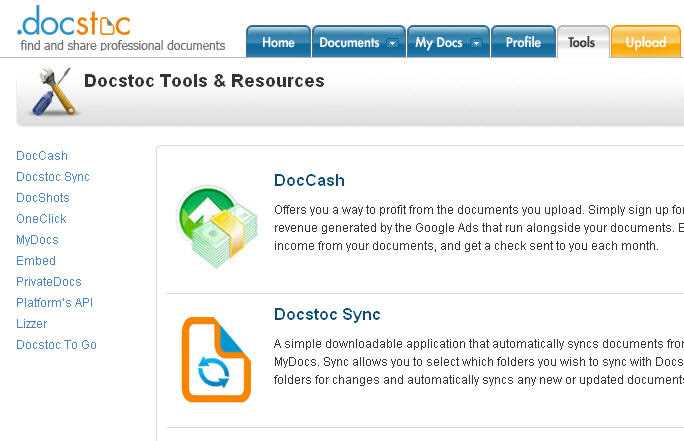
Task: Click the DocCash money stack icon
Action: 217,226
